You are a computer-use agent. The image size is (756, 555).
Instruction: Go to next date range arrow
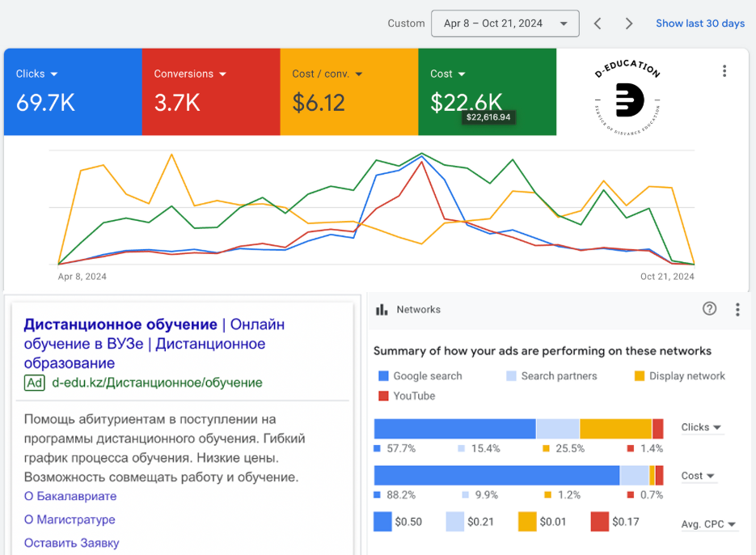click(629, 23)
